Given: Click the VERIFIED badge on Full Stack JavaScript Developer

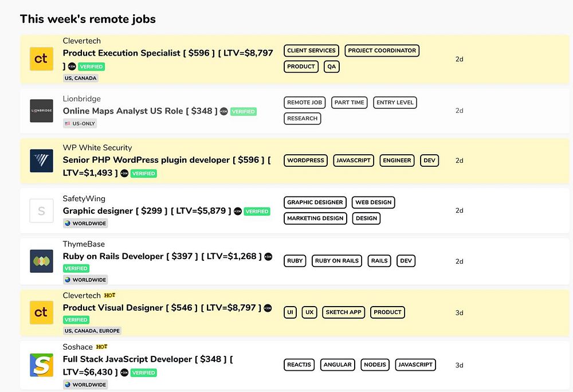Looking at the screenshot, I should click(x=144, y=373).
